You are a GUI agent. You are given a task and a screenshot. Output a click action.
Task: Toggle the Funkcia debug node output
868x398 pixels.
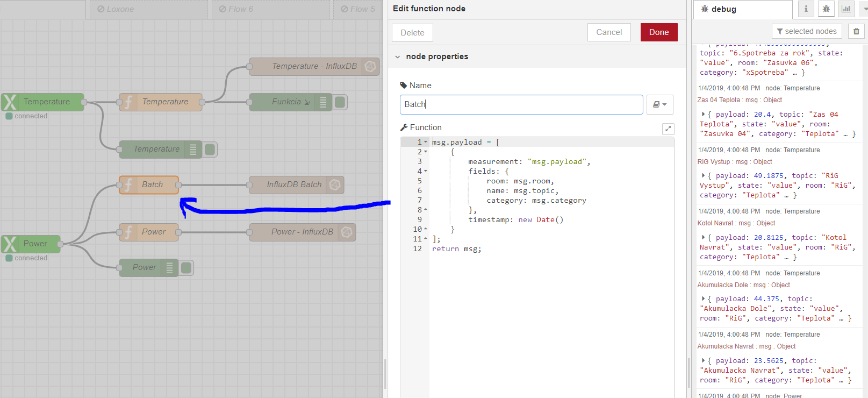340,102
